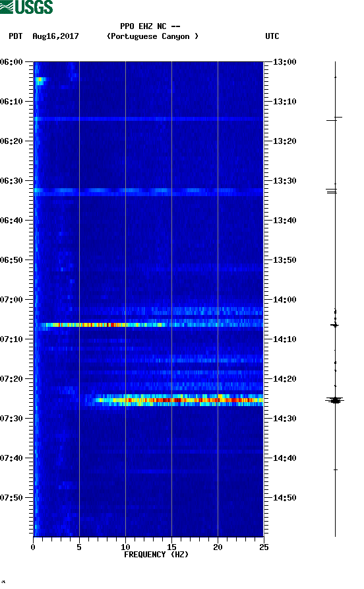This screenshot has height=589, width=364.
Task: Click the '13:20' UTC time label
Action: tap(284, 141)
